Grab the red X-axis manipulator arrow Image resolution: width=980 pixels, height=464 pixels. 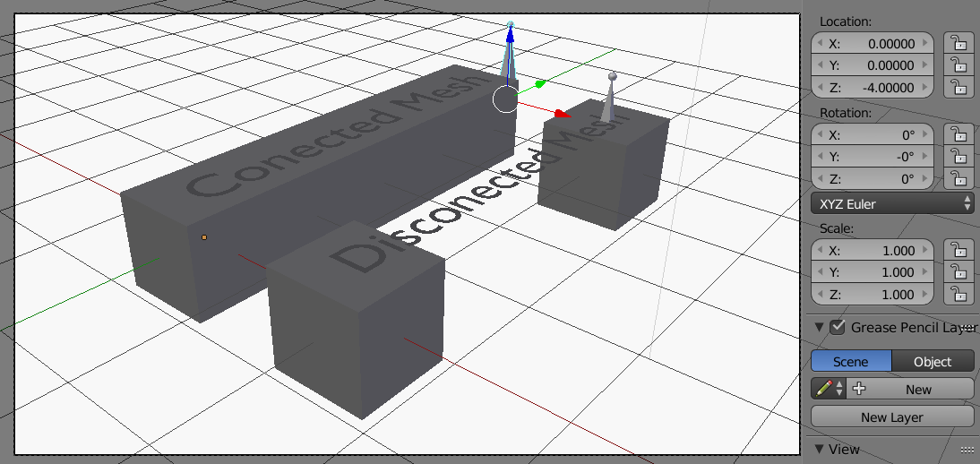[x=562, y=113]
